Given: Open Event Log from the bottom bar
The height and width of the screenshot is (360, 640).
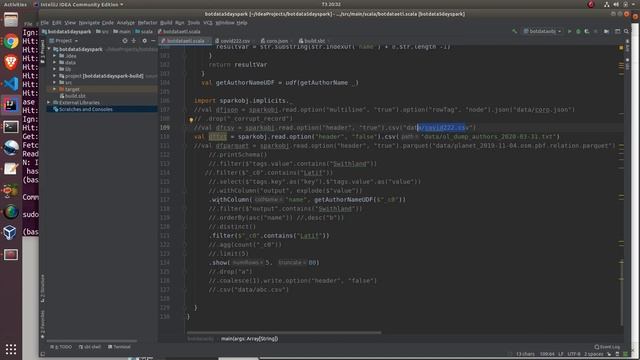Looking at the screenshot, I should point(607,347).
